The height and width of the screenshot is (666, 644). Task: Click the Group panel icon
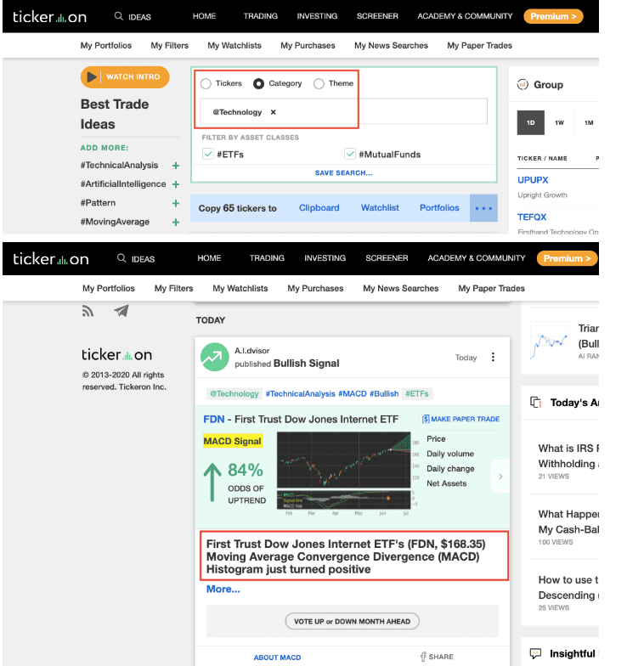(523, 85)
